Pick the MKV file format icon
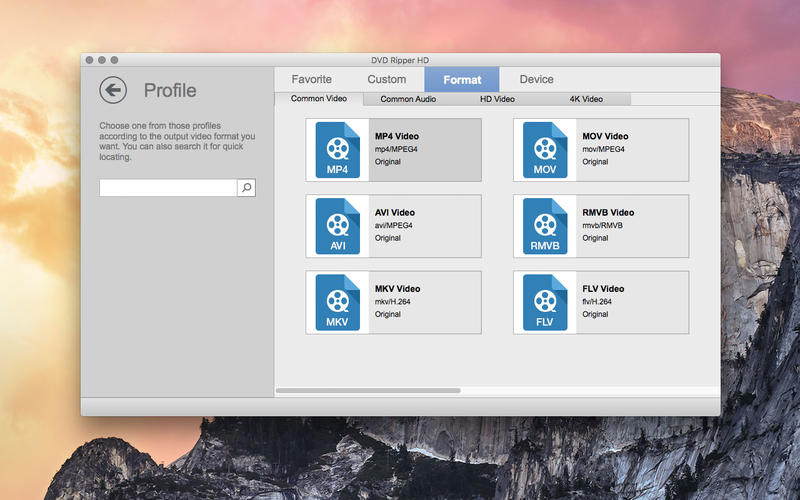The width and height of the screenshot is (800, 500). coord(337,302)
